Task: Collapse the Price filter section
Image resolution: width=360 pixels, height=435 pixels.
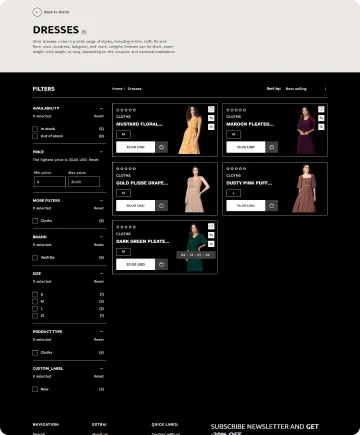Action: [x=101, y=152]
